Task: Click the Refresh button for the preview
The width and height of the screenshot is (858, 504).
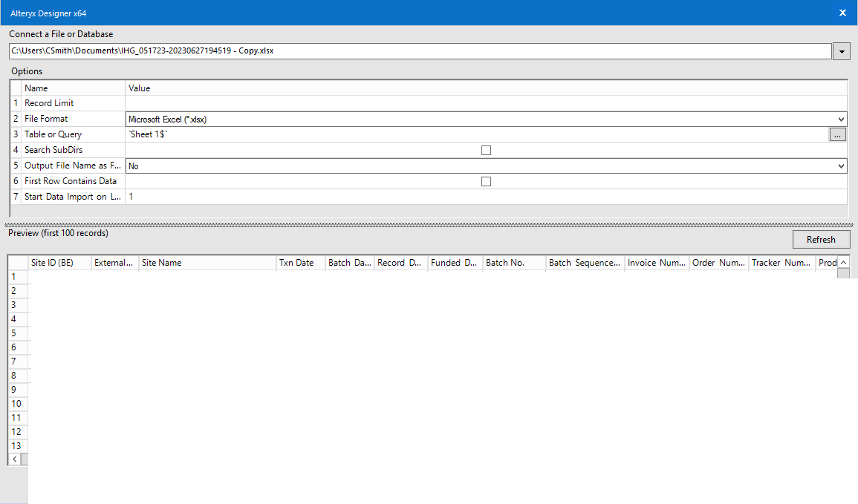Action: [821, 239]
